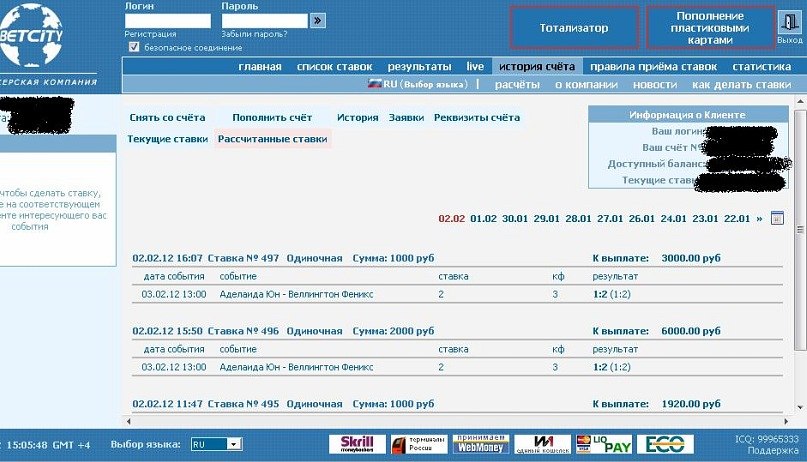The image size is (807, 462).
Task: Click the Ставка № 496 heading
Action: click(x=243, y=331)
